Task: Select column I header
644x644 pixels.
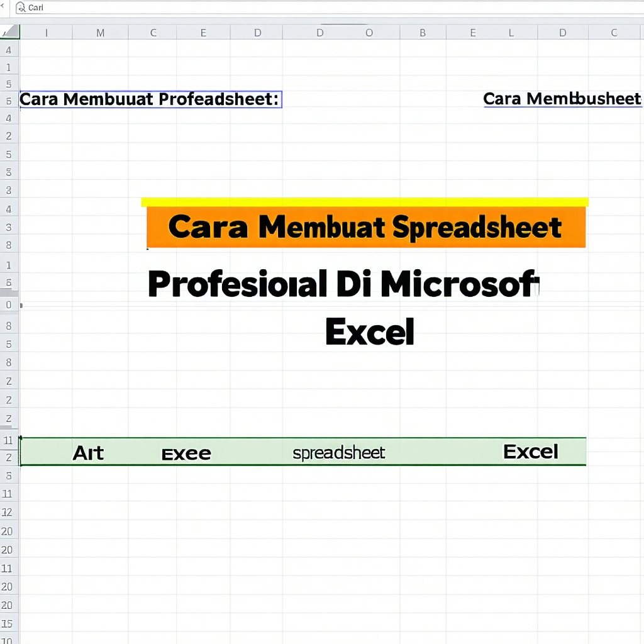Action: pyautogui.click(x=47, y=33)
